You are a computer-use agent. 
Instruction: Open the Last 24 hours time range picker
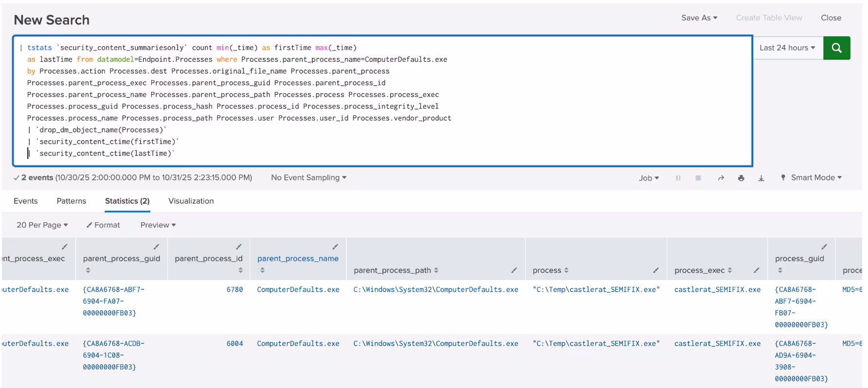coord(787,48)
